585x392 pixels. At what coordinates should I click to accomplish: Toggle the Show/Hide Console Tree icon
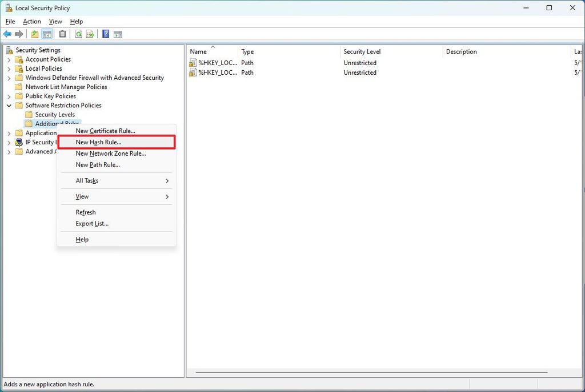coord(47,34)
